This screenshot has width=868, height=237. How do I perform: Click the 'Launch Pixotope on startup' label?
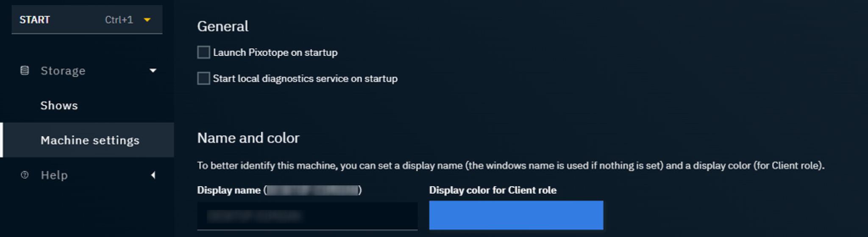click(275, 52)
